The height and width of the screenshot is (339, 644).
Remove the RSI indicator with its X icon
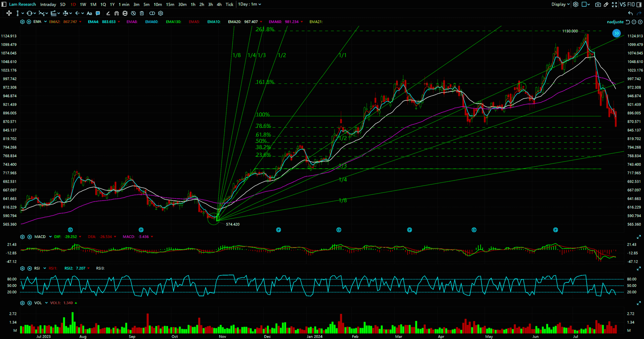click(x=29, y=268)
